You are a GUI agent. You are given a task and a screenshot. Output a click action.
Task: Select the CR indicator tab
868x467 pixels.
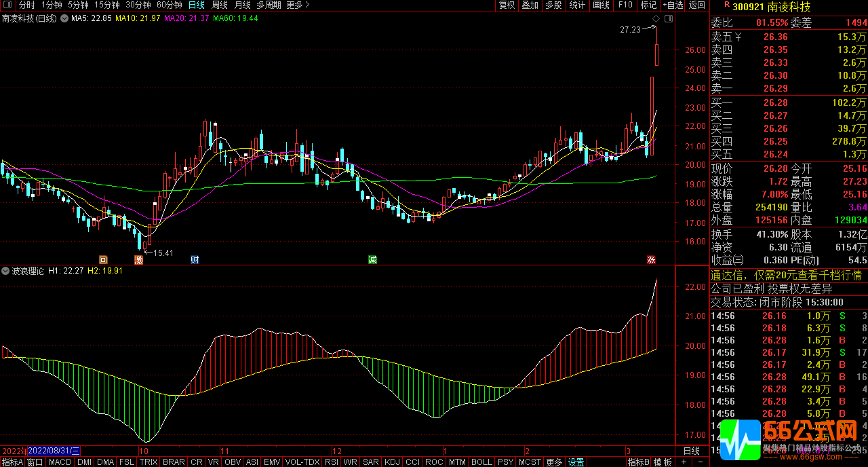197,462
